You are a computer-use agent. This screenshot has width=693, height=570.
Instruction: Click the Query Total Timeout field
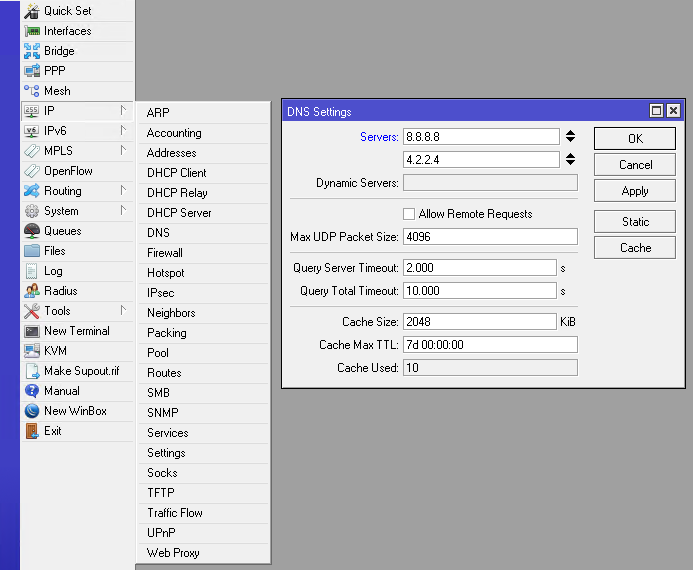(x=480, y=291)
